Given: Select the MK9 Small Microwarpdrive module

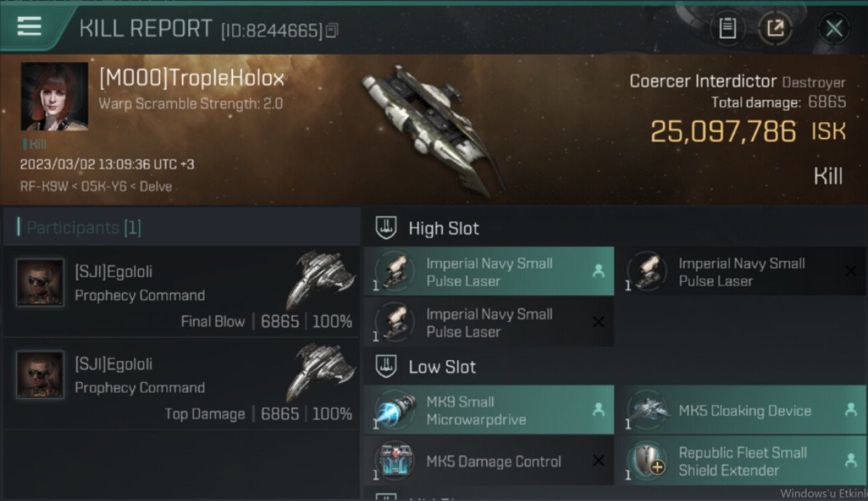Looking at the screenshot, I should pos(489,410).
